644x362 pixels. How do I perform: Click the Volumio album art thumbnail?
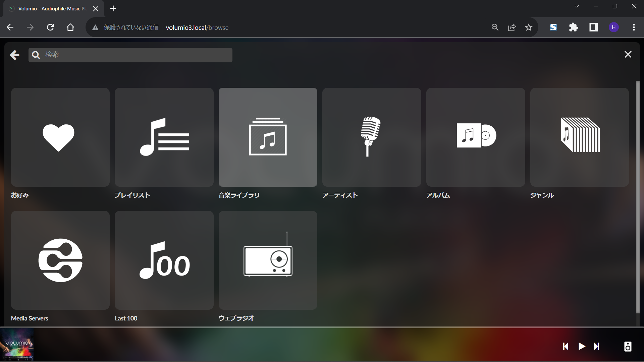[17, 345]
